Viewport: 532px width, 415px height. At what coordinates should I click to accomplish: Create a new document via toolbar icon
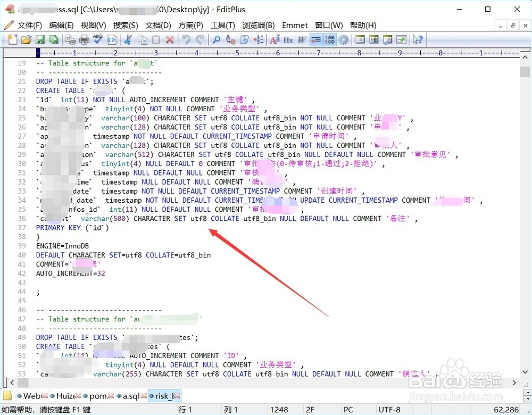[x=13, y=40]
